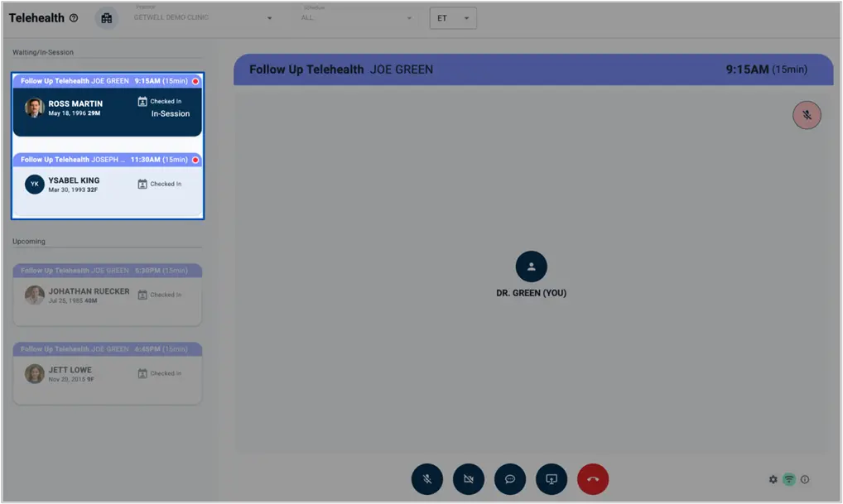Click Jett Lowe's avatar thumbnail
843x504 pixels.
34,373
